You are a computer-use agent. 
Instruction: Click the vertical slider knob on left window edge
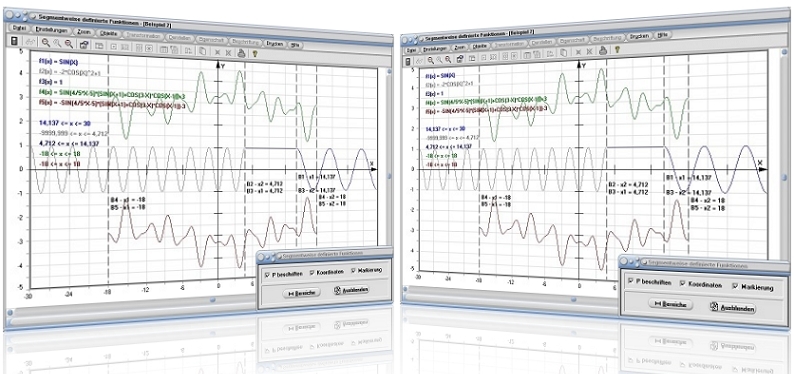[389, 176]
